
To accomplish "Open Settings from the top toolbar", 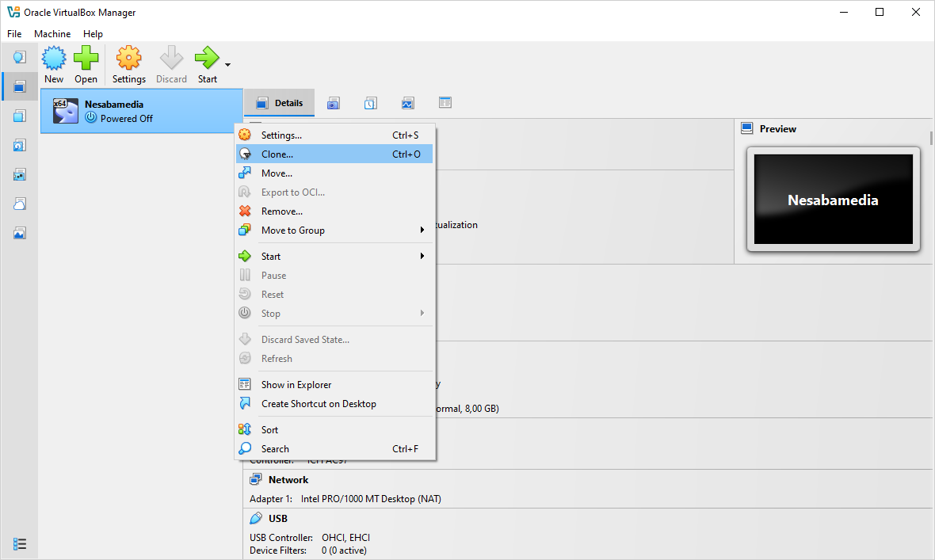I will click(x=128, y=59).
